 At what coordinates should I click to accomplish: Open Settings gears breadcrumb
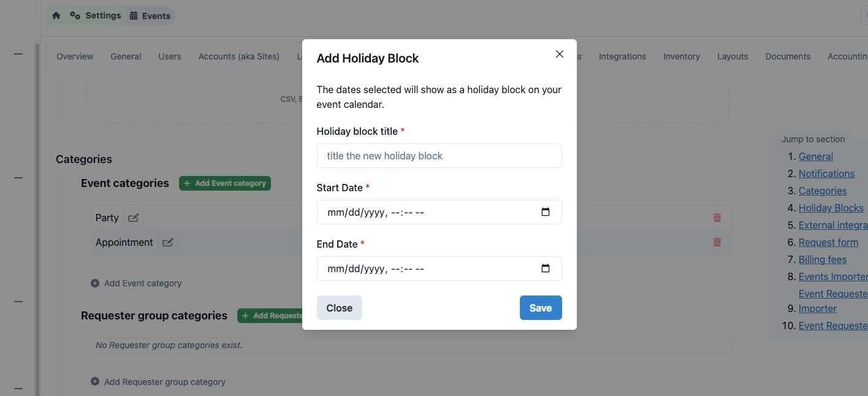click(96, 15)
